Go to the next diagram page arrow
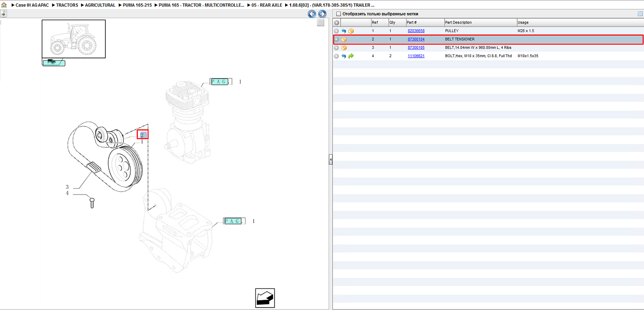This screenshot has height=310, width=644. tap(322, 14)
